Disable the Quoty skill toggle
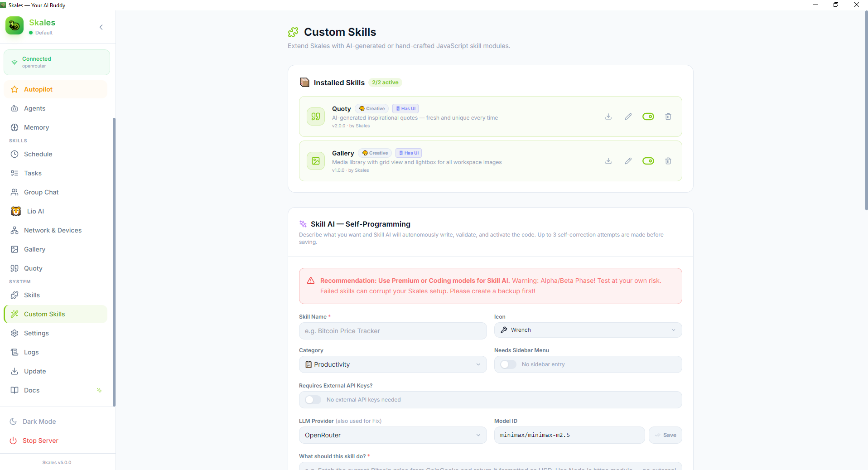 [648, 116]
